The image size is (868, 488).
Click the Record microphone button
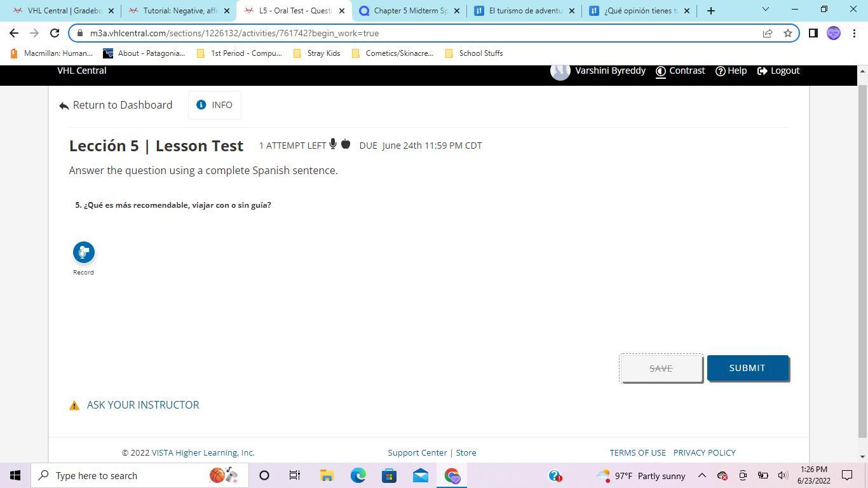(x=83, y=252)
